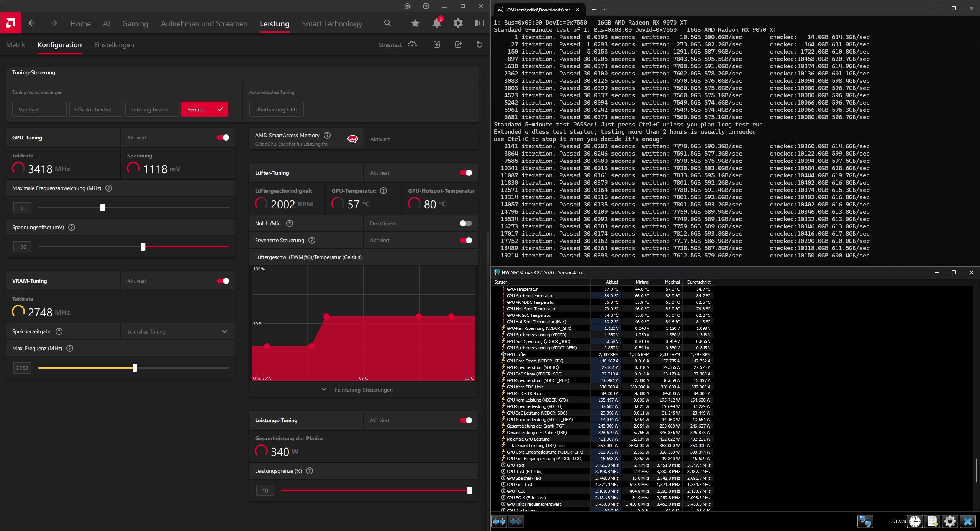The height and width of the screenshot is (531, 980).
Task: Open the Speicherzeitgabe timing dropdown
Action: coord(177,332)
